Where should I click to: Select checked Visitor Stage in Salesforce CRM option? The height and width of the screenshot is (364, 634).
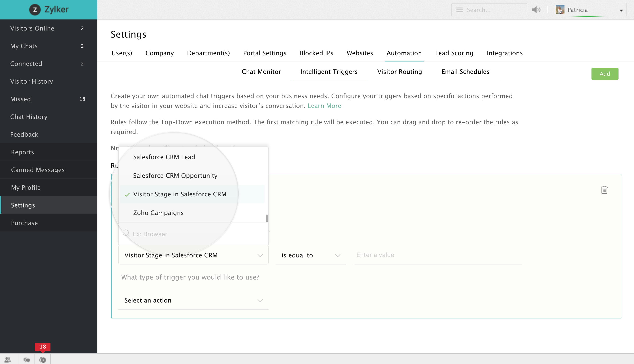coord(192,194)
